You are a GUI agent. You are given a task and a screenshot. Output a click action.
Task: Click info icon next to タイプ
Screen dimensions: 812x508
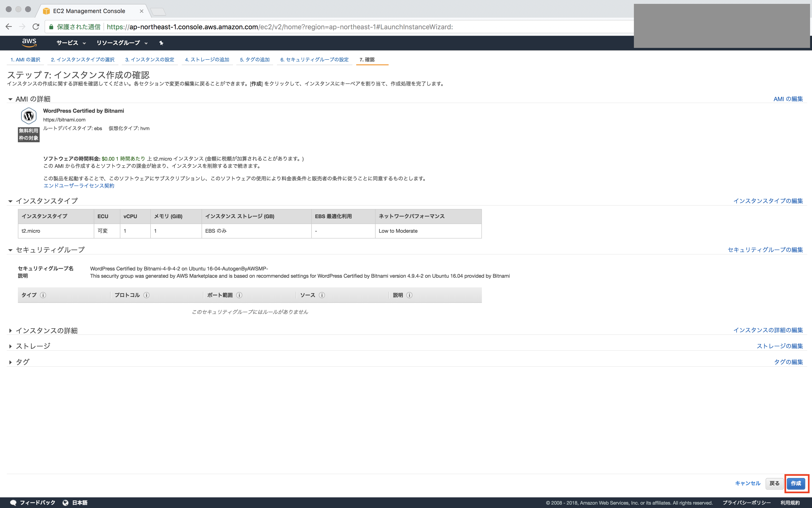point(43,295)
